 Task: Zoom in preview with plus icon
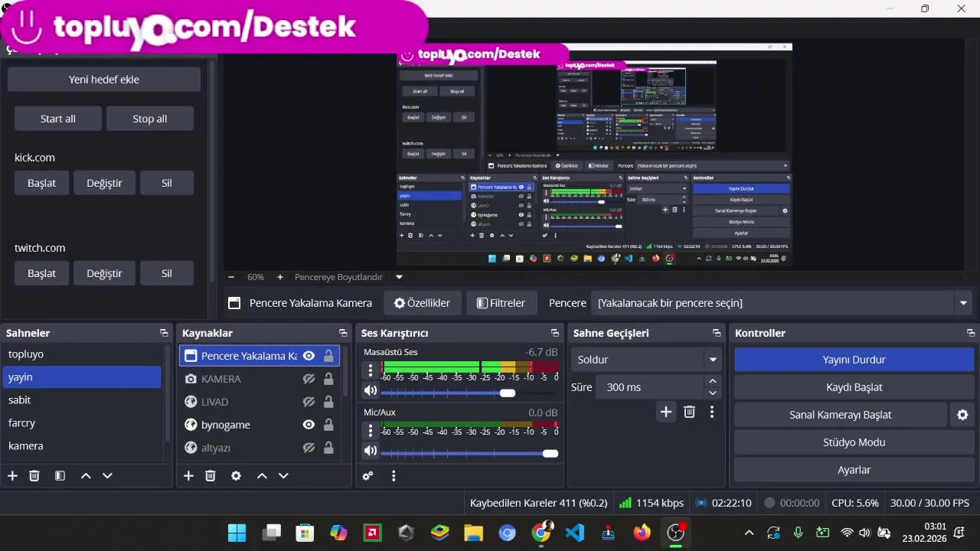click(280, 277)
